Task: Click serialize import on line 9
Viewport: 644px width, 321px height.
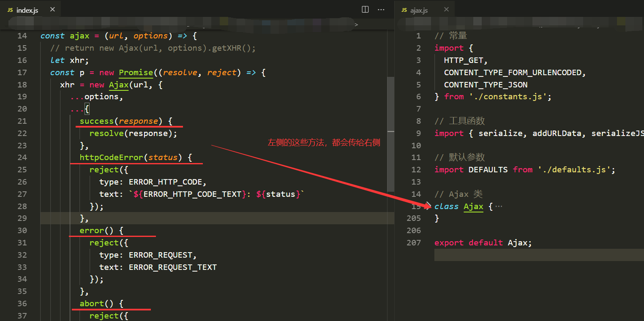Action: point(501,133)
